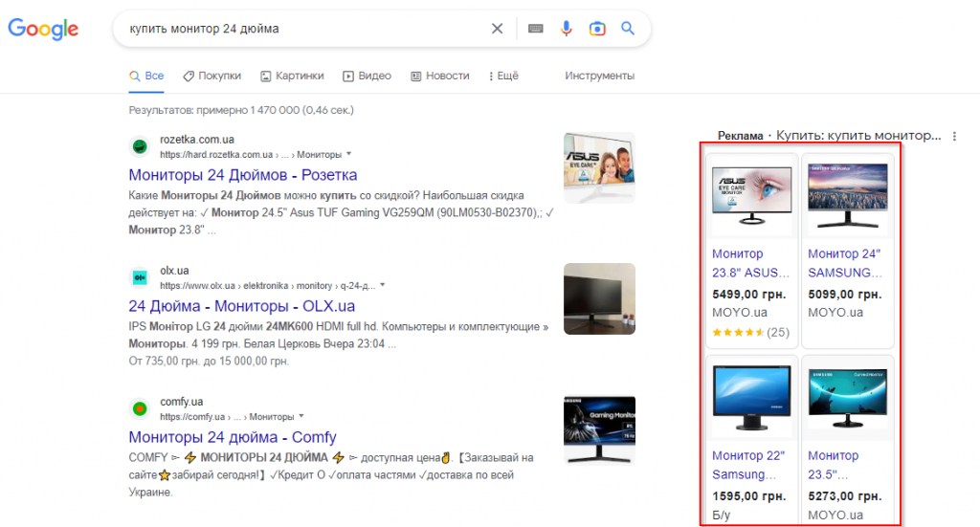The image size is (980, 527).
Task: Switch to the Новости tab
Action: click(440, 76)
